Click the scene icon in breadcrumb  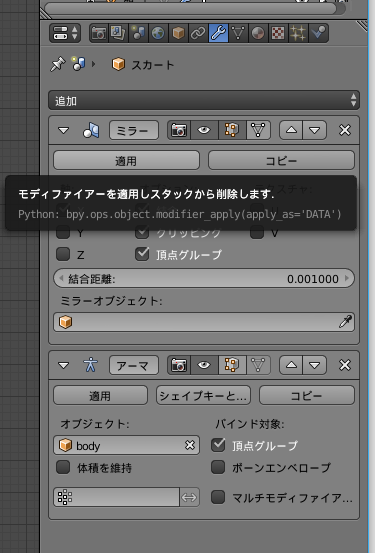(79, 64)
